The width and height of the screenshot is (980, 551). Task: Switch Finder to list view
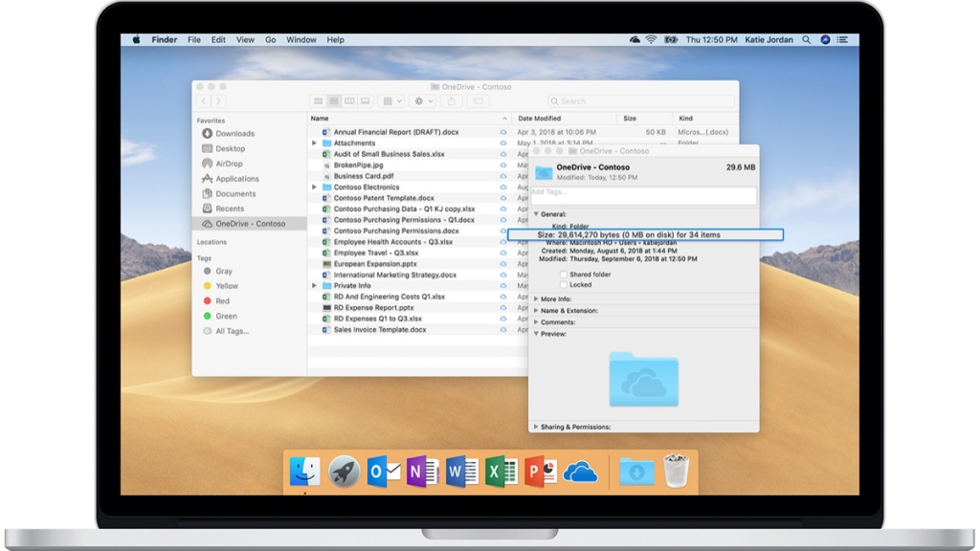[334, 100]
